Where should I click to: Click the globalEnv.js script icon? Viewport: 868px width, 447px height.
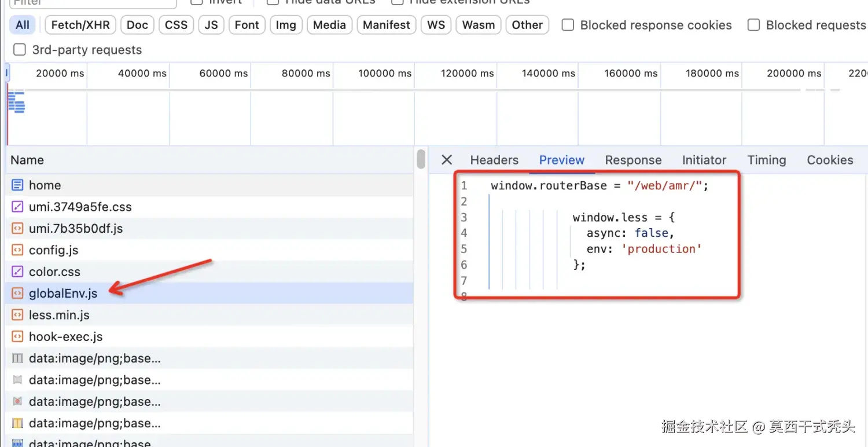click(x=18, y=294)
